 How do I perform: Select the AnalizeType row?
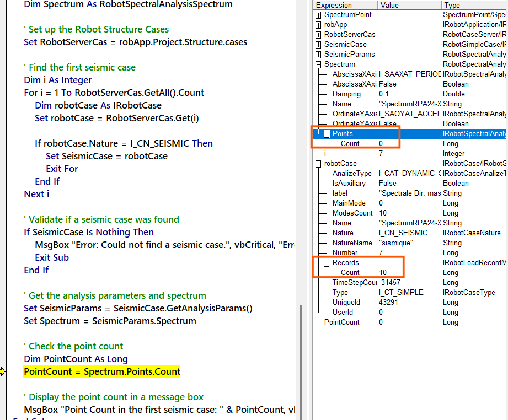409,174
